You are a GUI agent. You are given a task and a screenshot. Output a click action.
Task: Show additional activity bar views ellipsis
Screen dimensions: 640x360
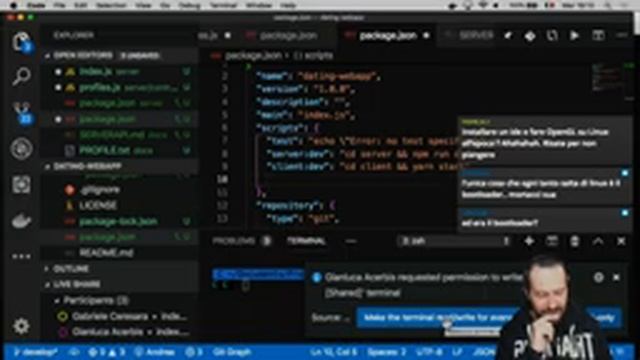(21, 256)
